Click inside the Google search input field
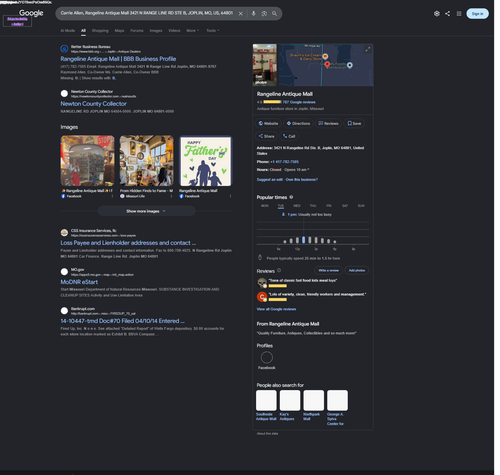This screenshot has height=475, width=500. pyautogui.click(x=147, y=13)
